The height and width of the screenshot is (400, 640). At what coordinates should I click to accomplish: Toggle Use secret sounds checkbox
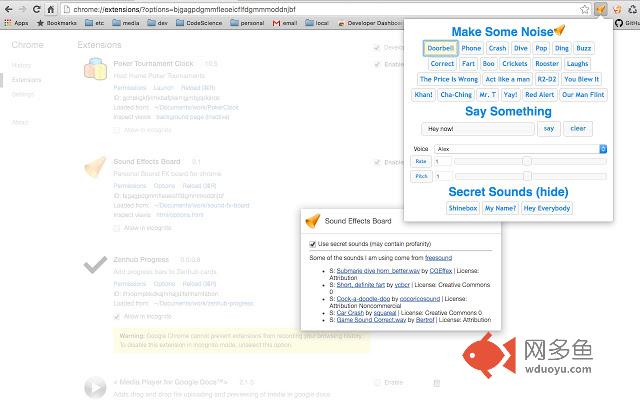point(313,244)
